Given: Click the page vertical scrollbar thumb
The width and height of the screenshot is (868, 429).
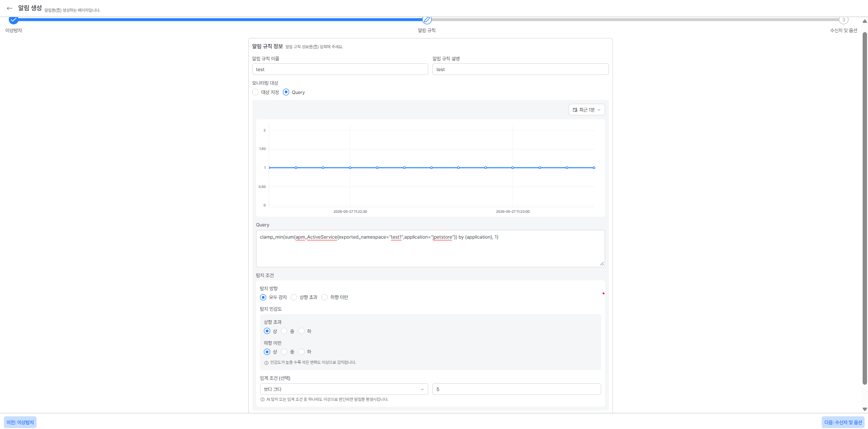Looking at the screenshot, I should (x=865, y=208).
